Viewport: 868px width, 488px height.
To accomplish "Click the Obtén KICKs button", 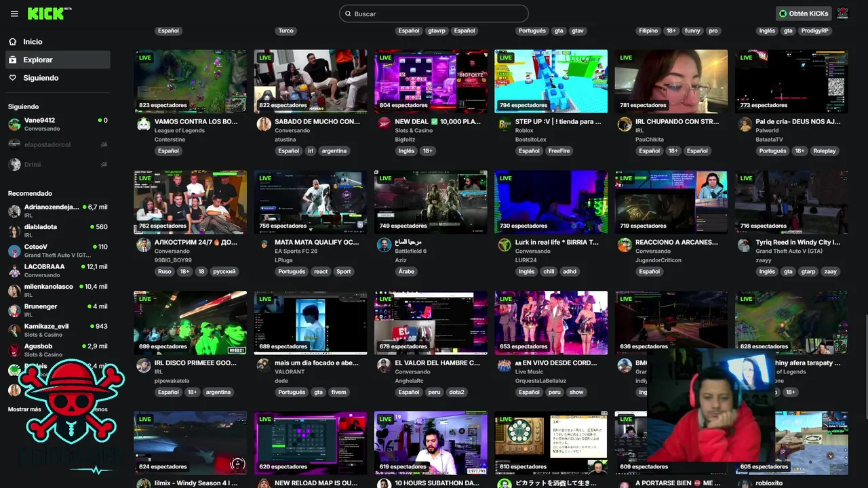I will (x=804, y=14).
